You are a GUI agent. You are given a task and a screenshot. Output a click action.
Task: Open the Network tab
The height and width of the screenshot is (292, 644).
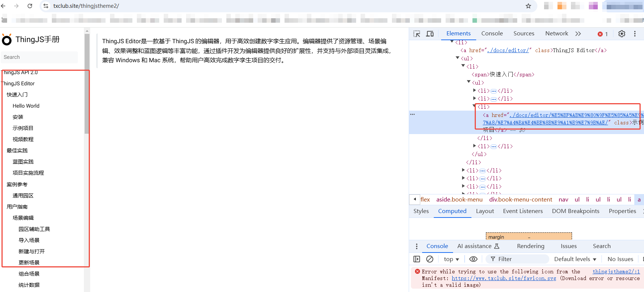tap(556, 34)
